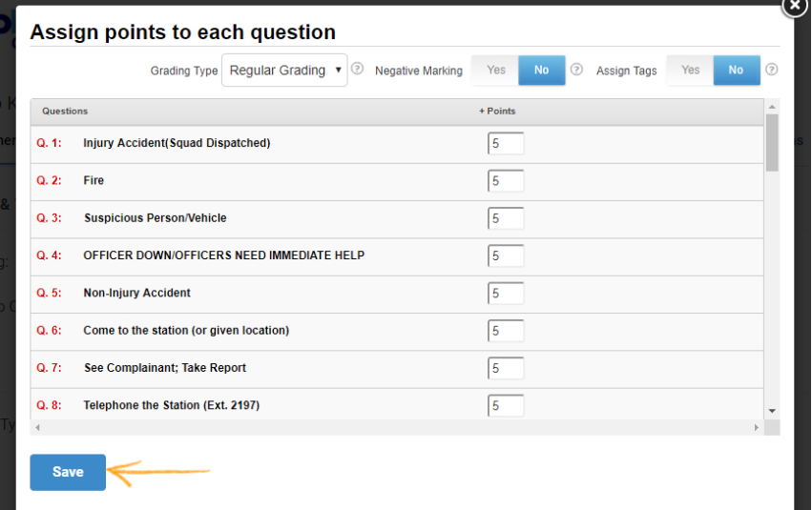812x510 pixels.
Task: Set Negative Marking to Yes
Action: (x=496, y=70)
